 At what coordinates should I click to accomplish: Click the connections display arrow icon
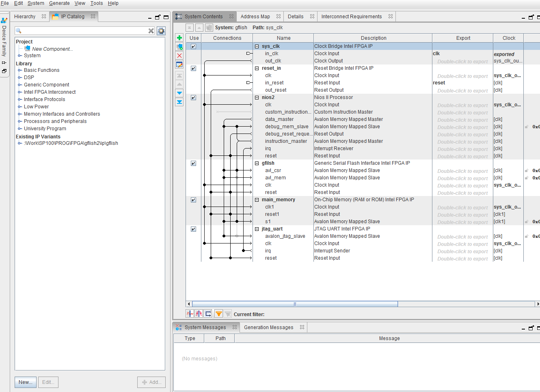[208, 314]
